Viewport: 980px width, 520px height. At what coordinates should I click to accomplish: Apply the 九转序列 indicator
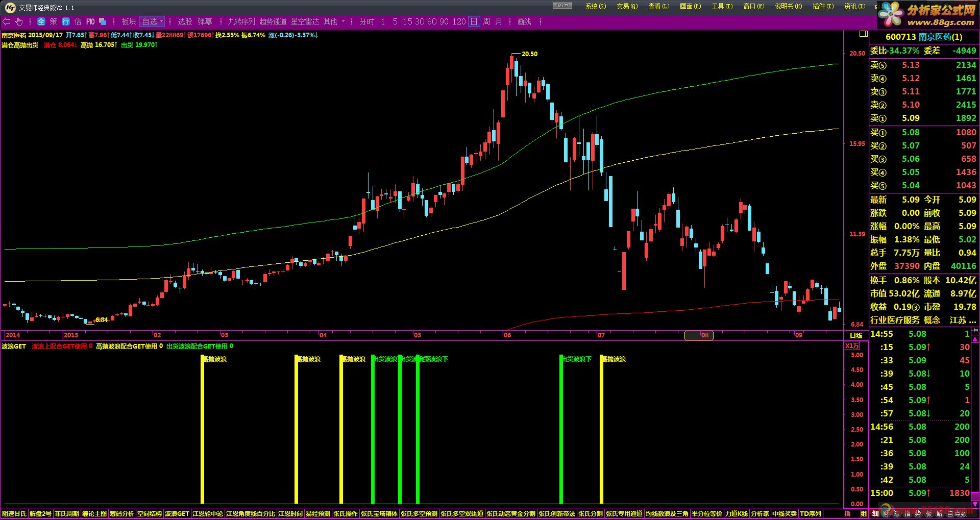241,21
